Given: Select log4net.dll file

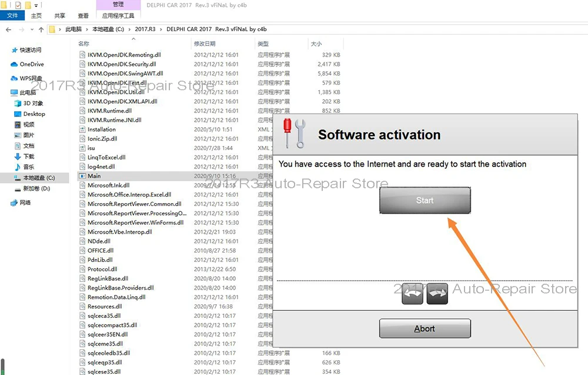Looking at the screenshot, I should pos(101,167).
